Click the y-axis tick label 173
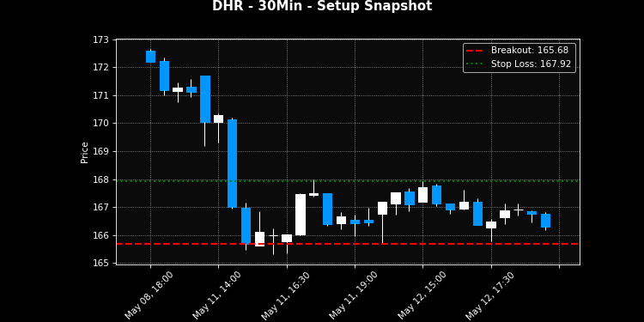The image size is (644, 322). click(x=100, y=39)
